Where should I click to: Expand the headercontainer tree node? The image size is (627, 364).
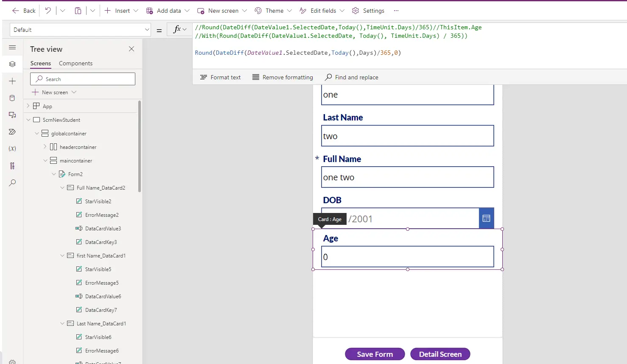(45, 147)
